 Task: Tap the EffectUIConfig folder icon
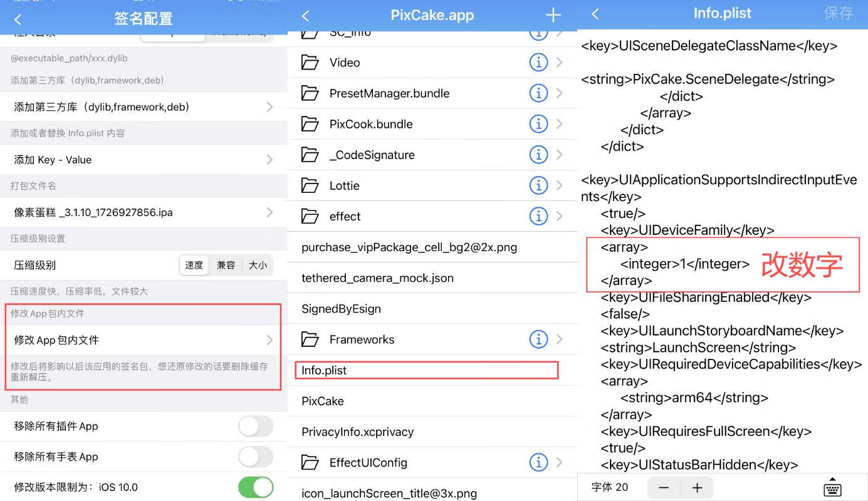pyautogui.click(x=310, y=463)
